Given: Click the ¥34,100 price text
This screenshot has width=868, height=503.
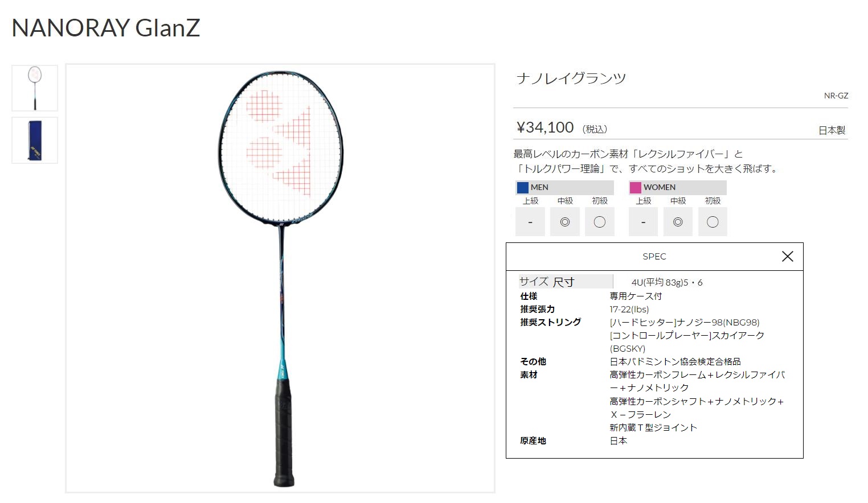Looking at the screenshot, I should click(545, 127).
